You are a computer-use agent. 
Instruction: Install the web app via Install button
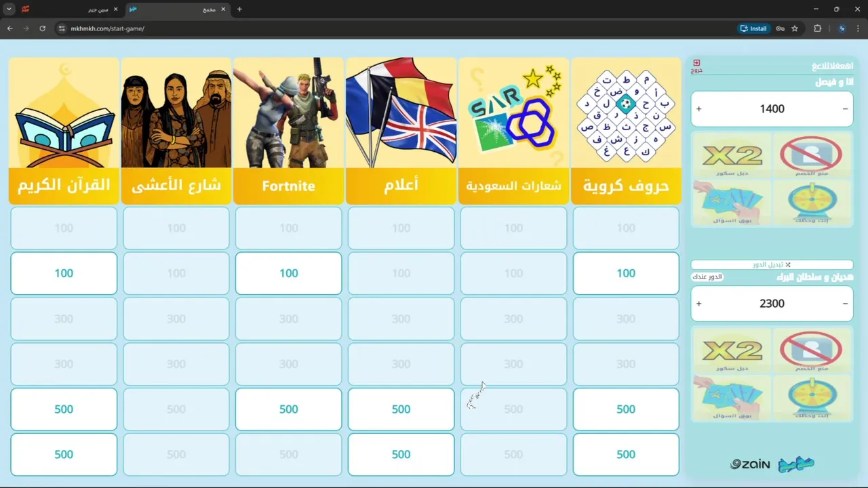pyautogui.click(x=753, y=28)
